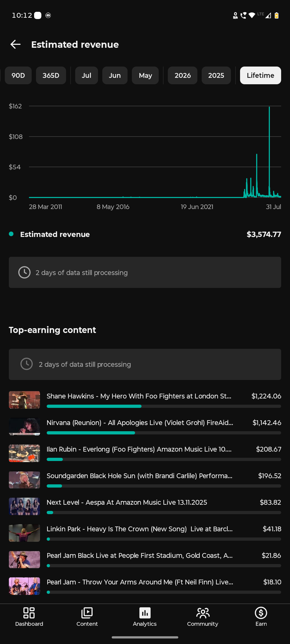Tap the back arrow icon
Viewport: 290px width, 644px height.
coord(16,44)
